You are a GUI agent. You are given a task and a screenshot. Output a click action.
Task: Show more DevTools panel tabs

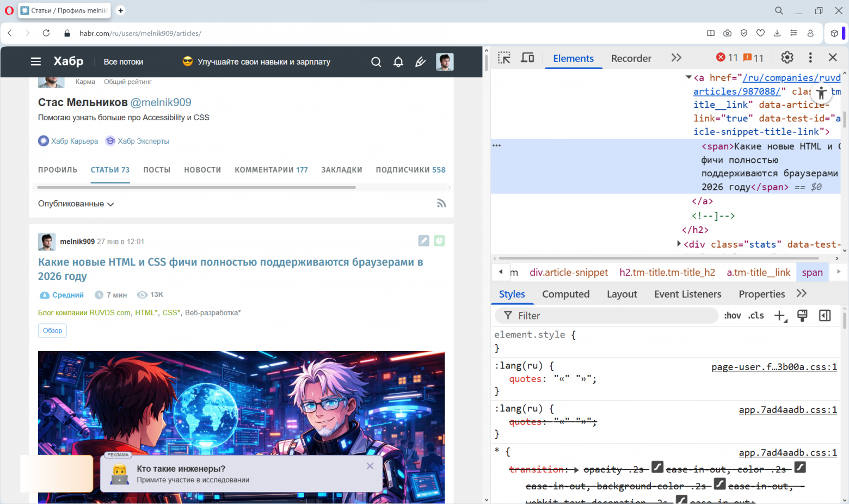click(x=676, y=58)
